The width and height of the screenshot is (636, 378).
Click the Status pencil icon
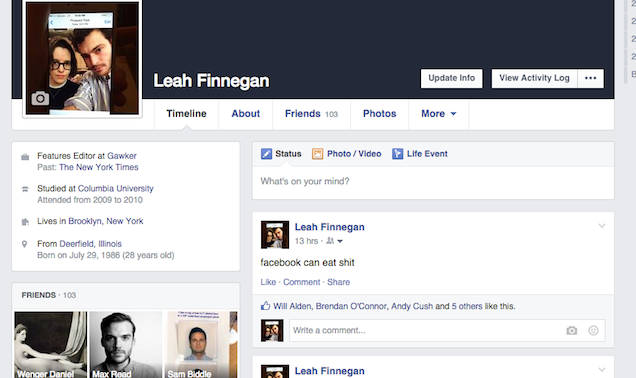tap(266, 154)
